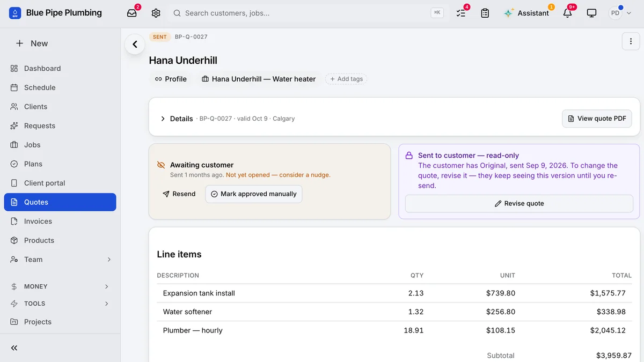Open the three-dot more options menu
Viewport: 644px width, 362px height.
631,41
